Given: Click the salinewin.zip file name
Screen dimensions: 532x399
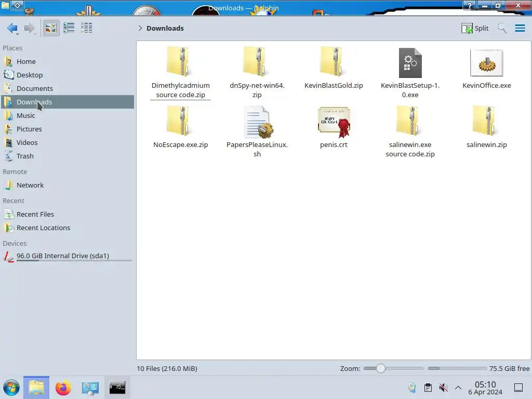Looking at the screenshot, I should tap(486, 145).
